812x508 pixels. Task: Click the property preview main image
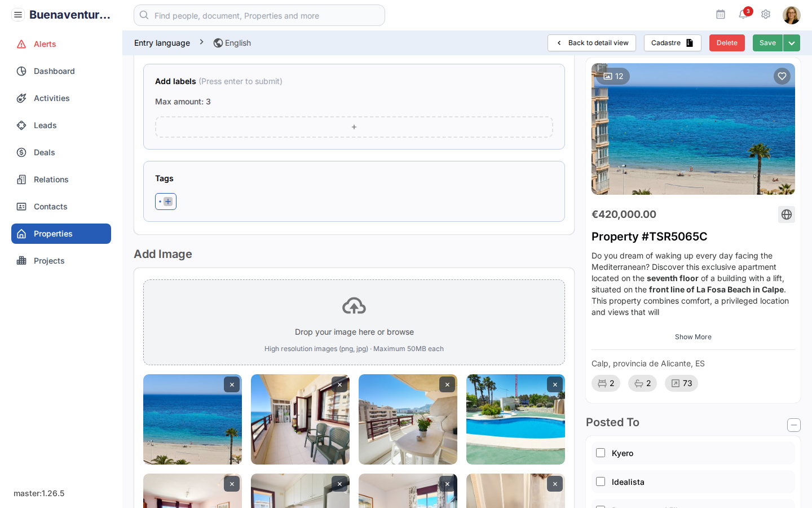pos(693,129)
